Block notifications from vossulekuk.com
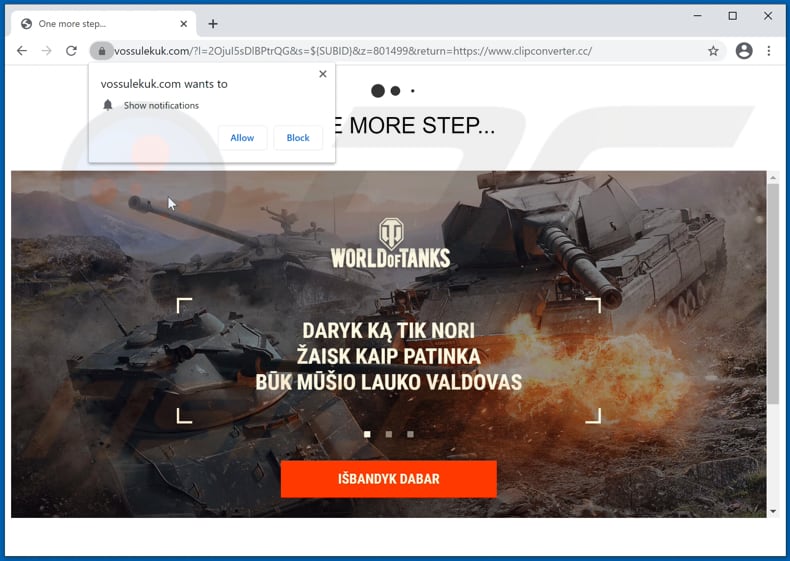The width and height of the screenshot is (790, 561). (x=298, y=138)
